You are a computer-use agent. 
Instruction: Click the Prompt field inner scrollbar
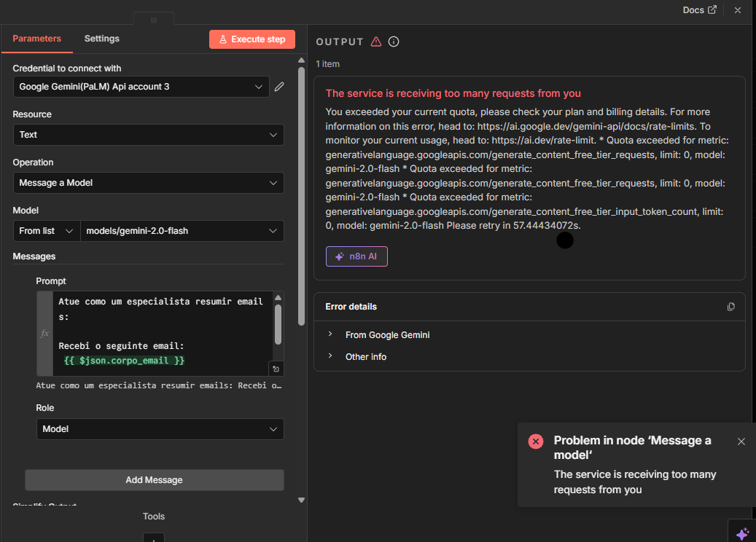tap(278, 324)
